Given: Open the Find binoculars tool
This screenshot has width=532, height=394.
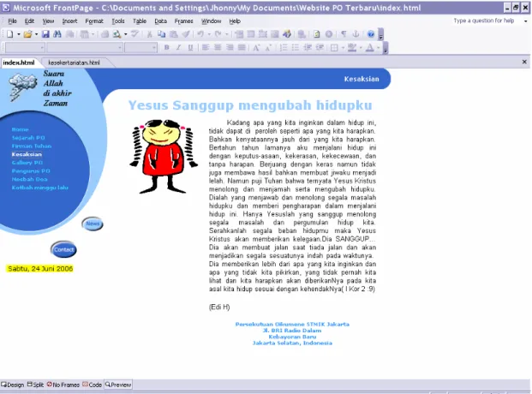Looking at the screenshot, I should (x=57, y=34).
